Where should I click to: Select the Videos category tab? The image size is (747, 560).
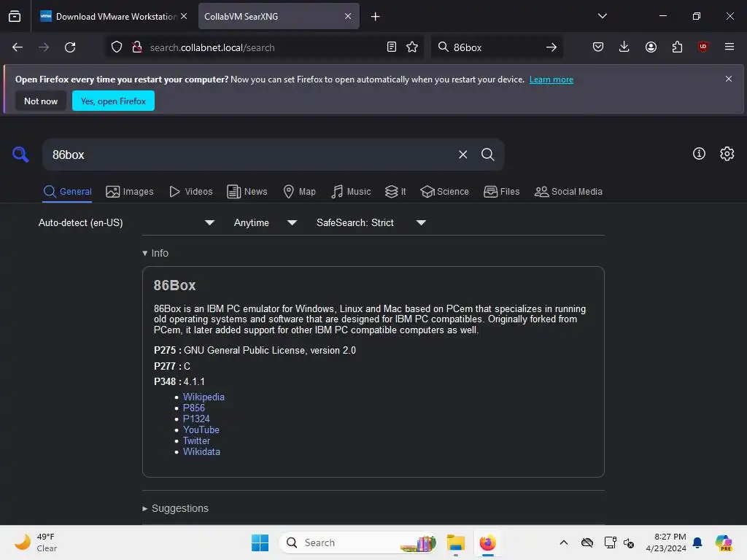coord(190,192)
